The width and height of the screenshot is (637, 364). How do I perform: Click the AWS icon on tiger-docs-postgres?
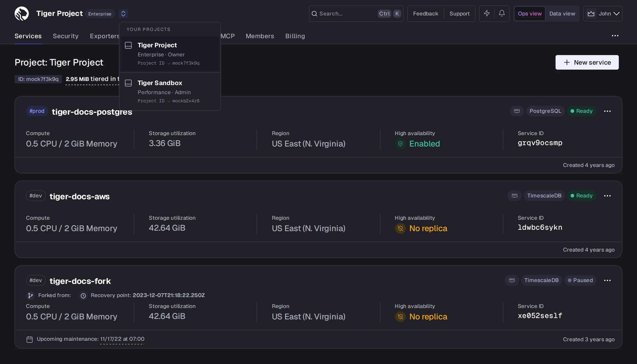tap(516, 111)
